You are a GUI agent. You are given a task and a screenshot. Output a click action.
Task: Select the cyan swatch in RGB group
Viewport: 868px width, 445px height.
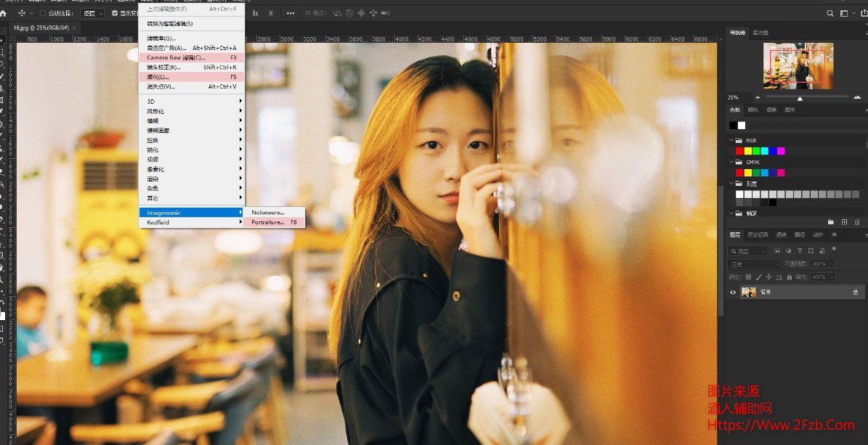764,151
